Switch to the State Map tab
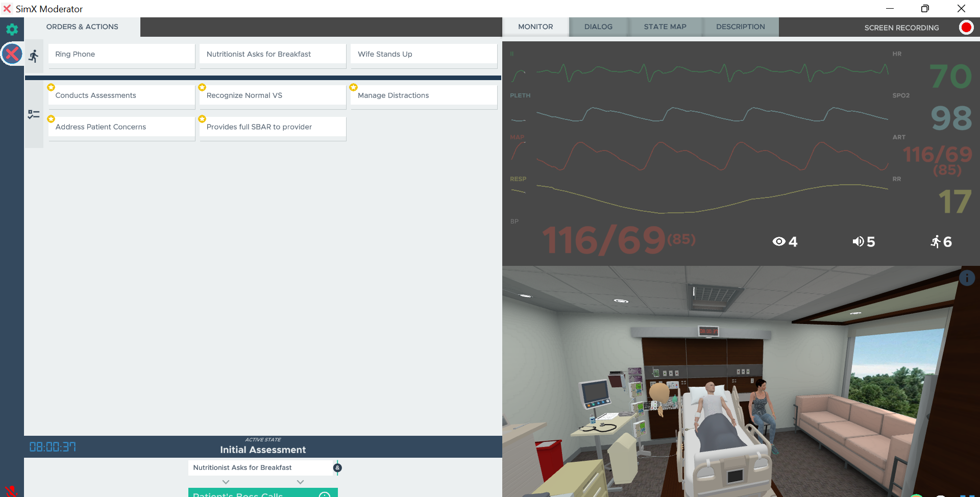 pyautogui.click(x=665, y=27)
